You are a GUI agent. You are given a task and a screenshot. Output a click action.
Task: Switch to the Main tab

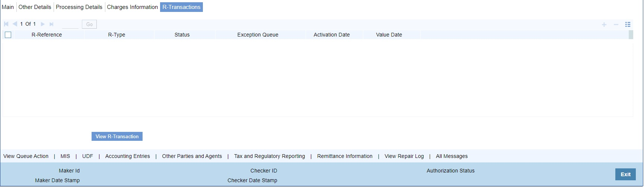coord(8,7)
